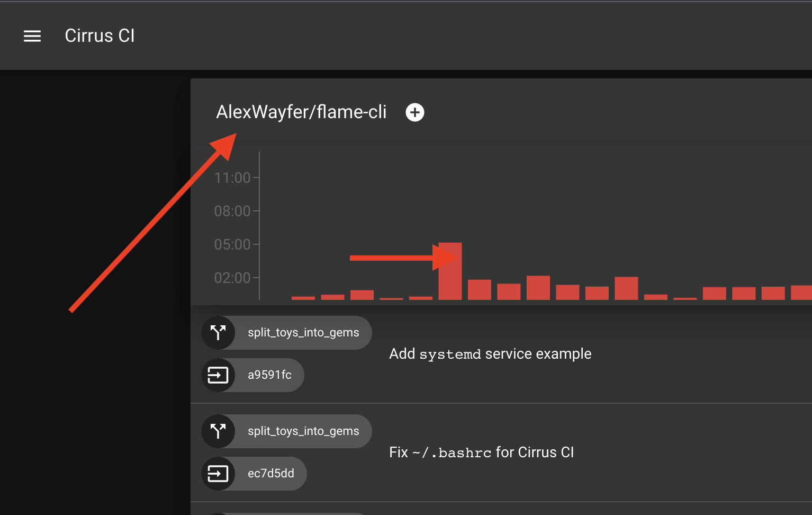Screen dimensions: 812x515
Task: Open split_toys_into_gems chip for Fix bashrc build
Action: click(x=287, y=431)
